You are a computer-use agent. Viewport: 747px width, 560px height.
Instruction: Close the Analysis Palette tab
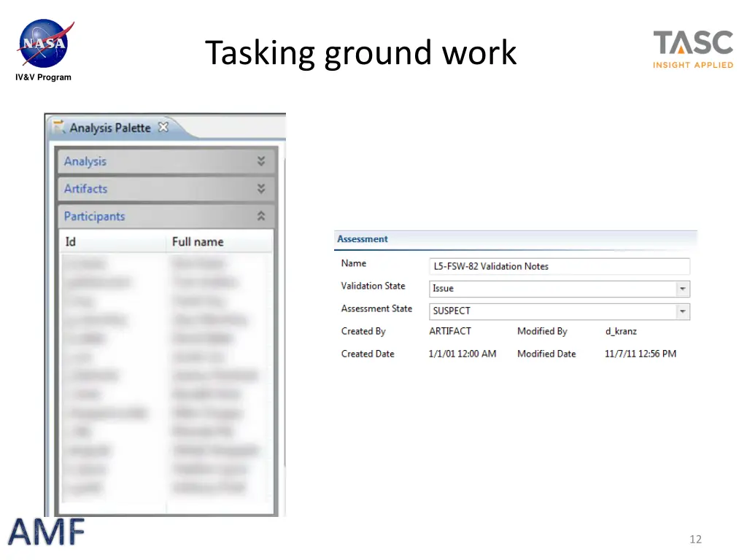coord(163,128)
